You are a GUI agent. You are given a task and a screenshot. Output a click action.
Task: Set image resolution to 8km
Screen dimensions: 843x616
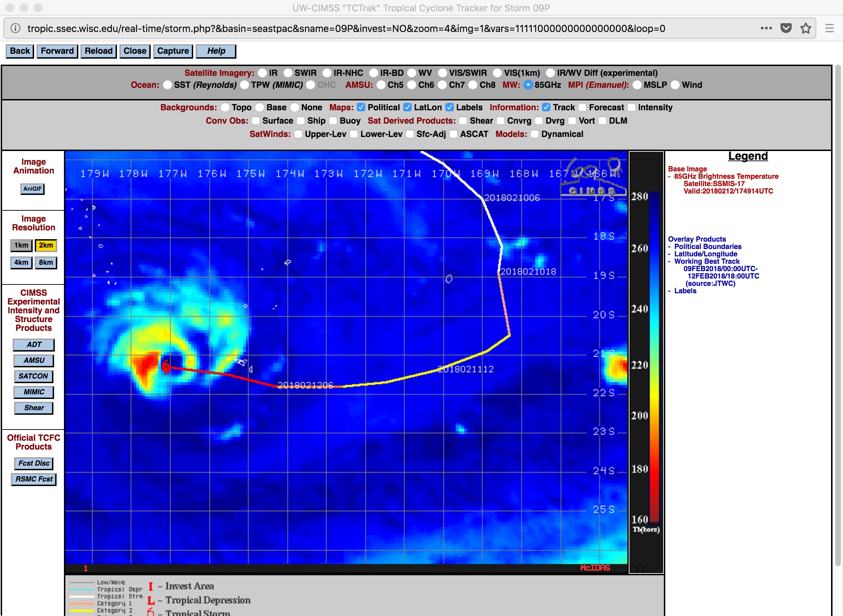point(46,262)
